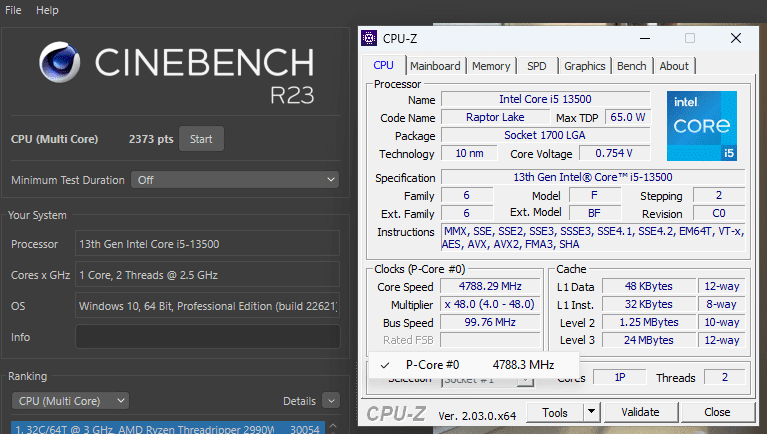Click the Specification field text
767x434 pixels.
click(593, 177)
